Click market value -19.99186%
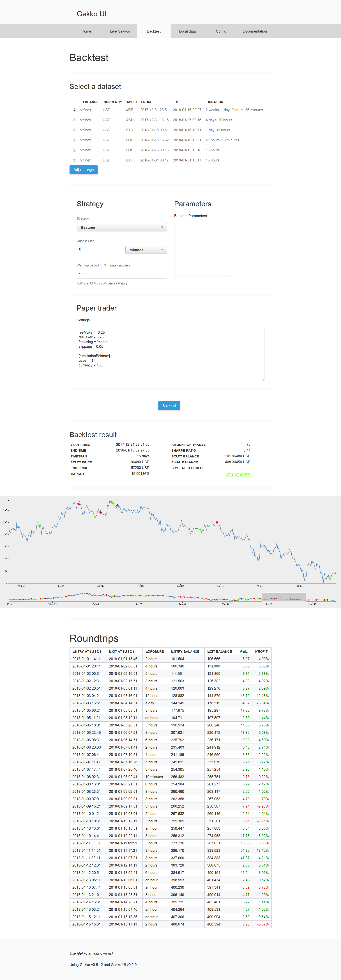 point(140,474)
